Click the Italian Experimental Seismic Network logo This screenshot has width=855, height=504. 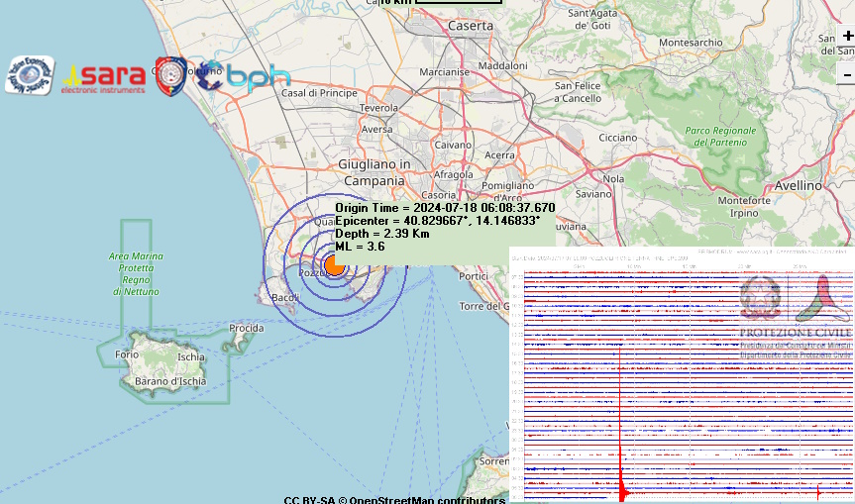click(30, 75)
